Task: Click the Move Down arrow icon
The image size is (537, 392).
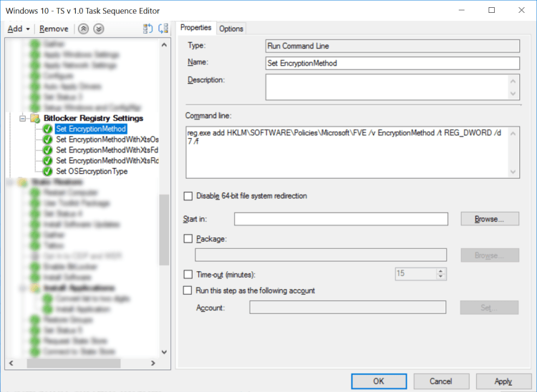Action: pyautogui.click(x=99, y=29)
